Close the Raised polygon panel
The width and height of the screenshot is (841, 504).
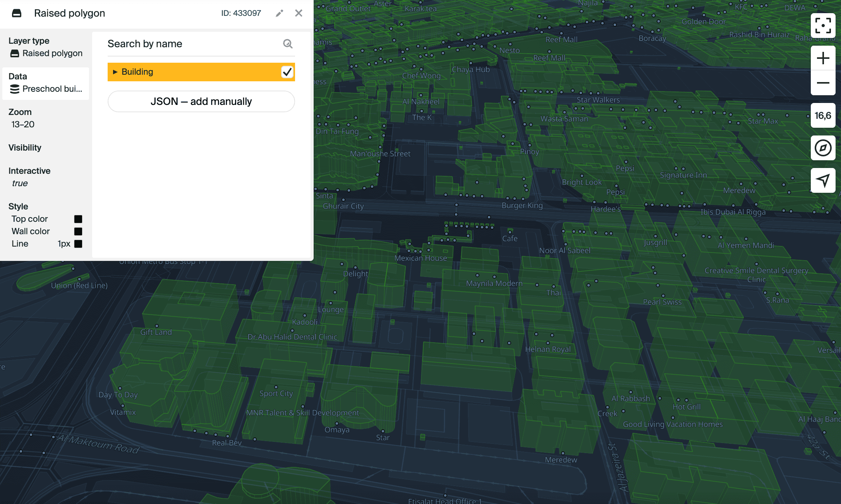coord(299,13)
